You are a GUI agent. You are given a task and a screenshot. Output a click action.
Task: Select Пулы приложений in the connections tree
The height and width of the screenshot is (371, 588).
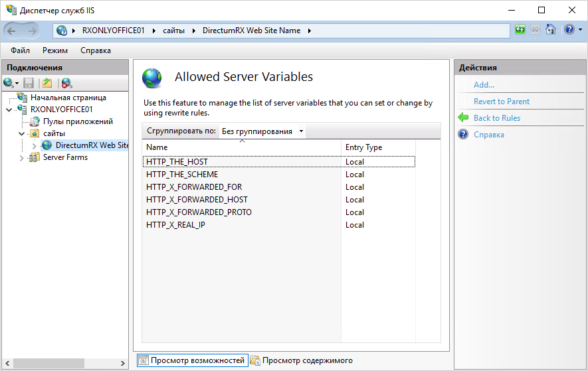coord(78,121)
